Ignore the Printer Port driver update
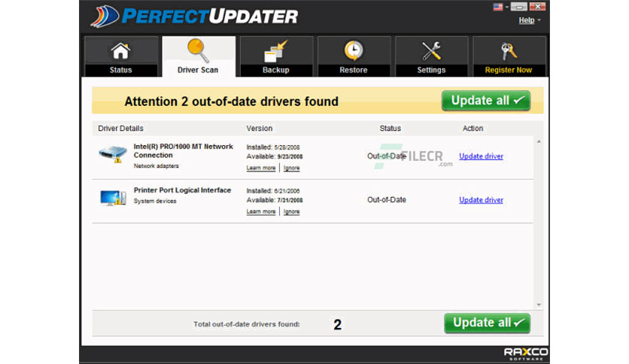The height and width of the screenshot is (364, 629). pyautogui.click(x=291, y=211)
